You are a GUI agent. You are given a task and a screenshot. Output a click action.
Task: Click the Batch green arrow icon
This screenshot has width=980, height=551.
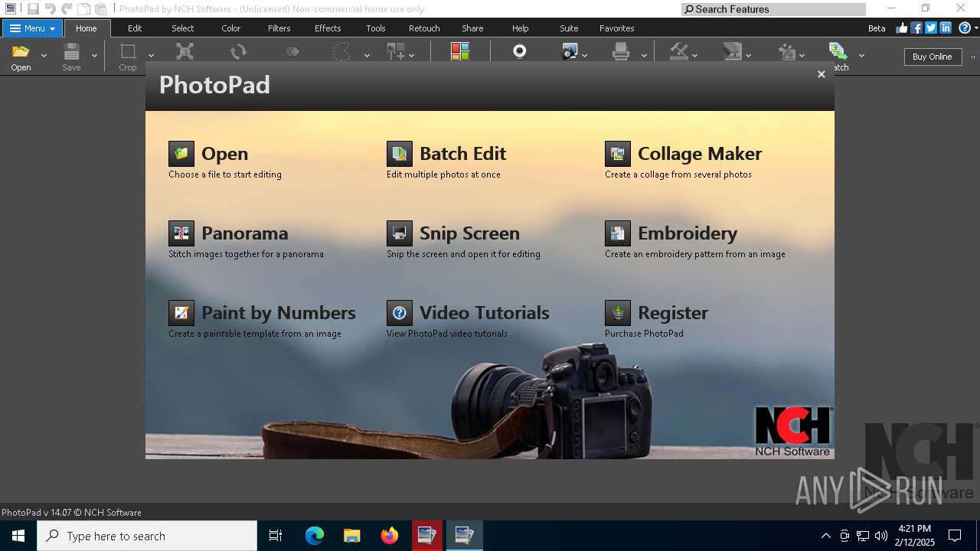coord(838,51)
